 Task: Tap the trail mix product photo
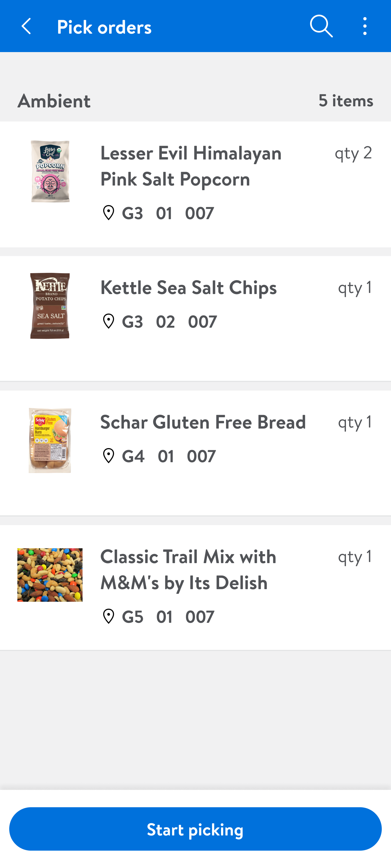pyautogui.click(x=50, y=575)
